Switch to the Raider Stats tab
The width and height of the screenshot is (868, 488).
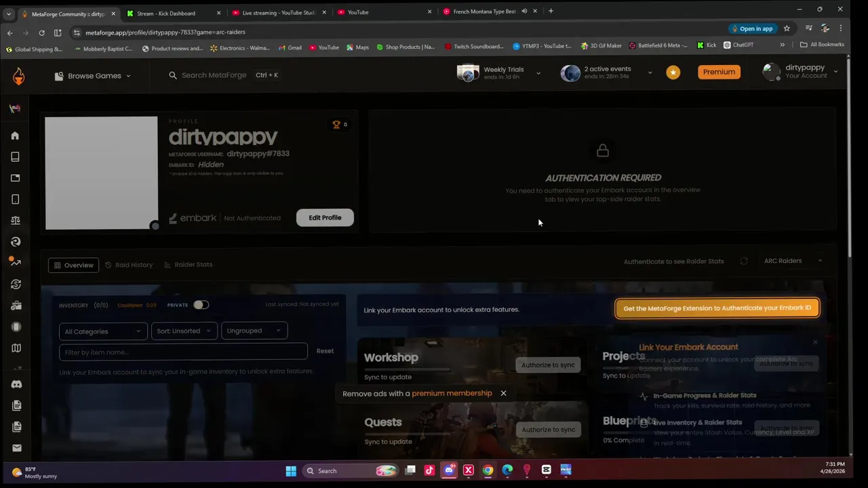point(189,265)
